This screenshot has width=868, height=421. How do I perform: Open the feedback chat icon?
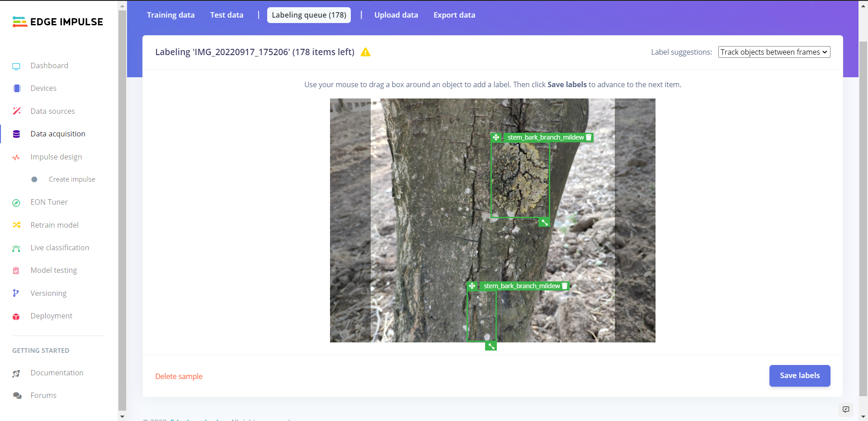click(846, 409)
